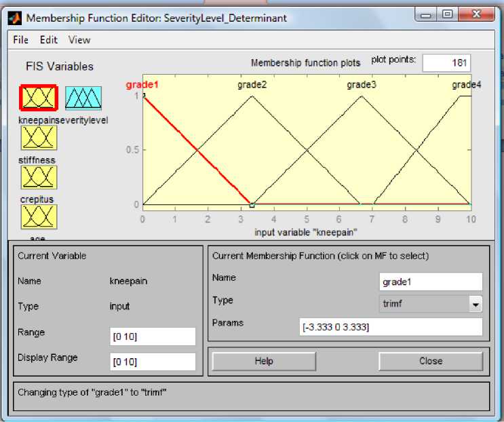Image resolution: width=504 pixels, height=422 pixels.
Task: Select the grade2 membership function label
Action: 252,85
